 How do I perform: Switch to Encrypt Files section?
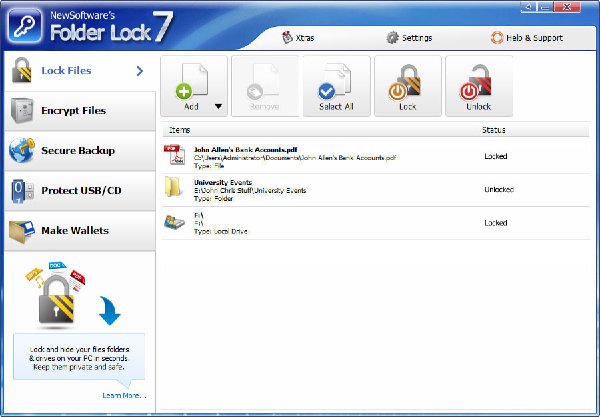coord(80,111)
